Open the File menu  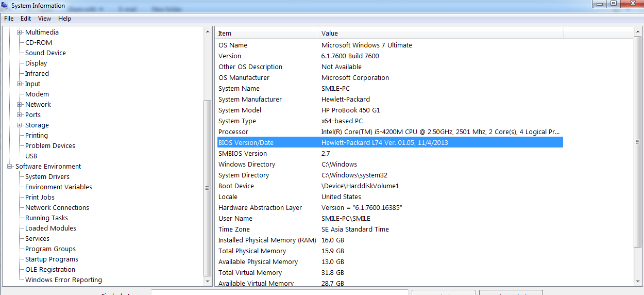click(9, 19)
